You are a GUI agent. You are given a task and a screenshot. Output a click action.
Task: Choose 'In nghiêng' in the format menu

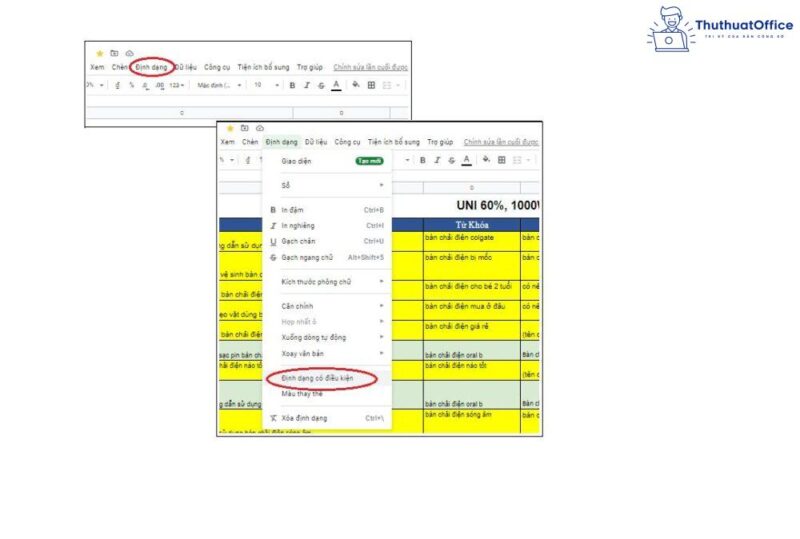(327, 226)
